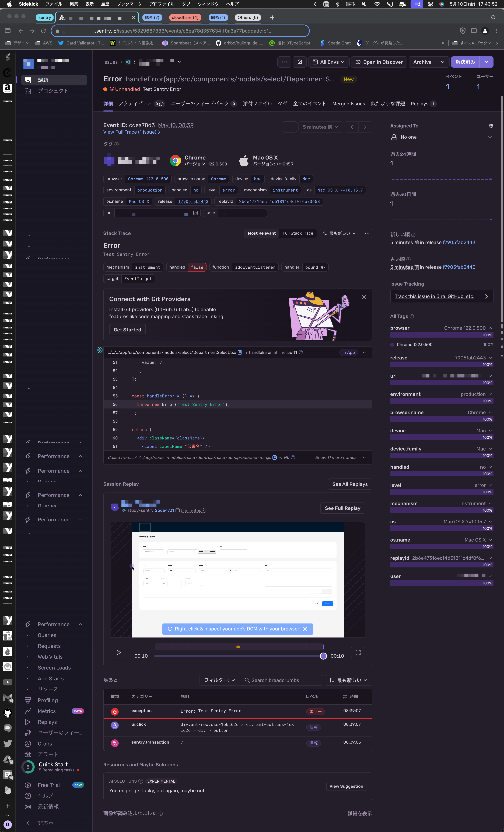Open the Assigned To settings gear

click(x=491, y=126)
